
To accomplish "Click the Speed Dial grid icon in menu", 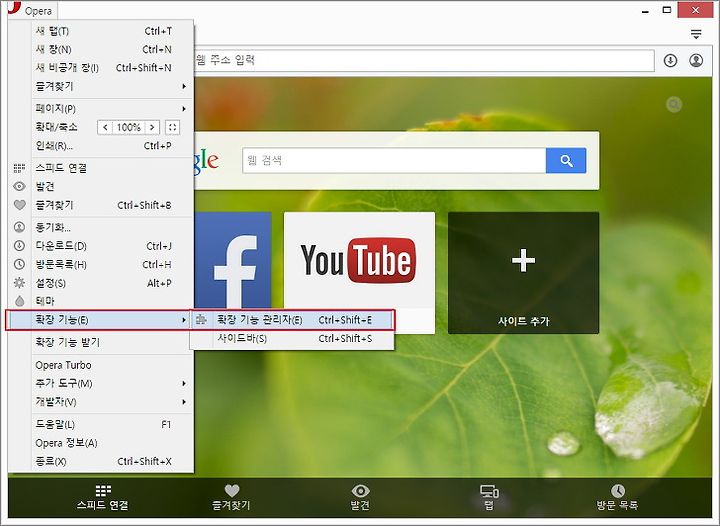I will 19,168.
